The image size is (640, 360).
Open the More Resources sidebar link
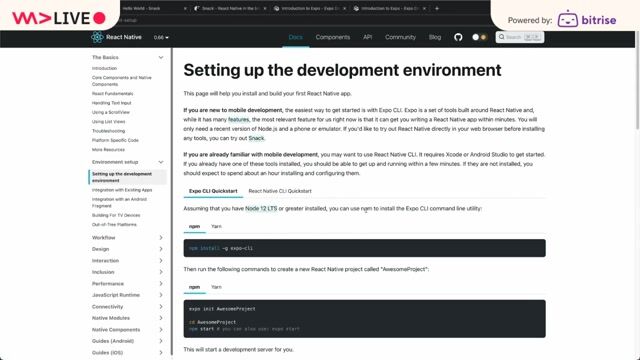pyautogui.click(x=108, y=150)
